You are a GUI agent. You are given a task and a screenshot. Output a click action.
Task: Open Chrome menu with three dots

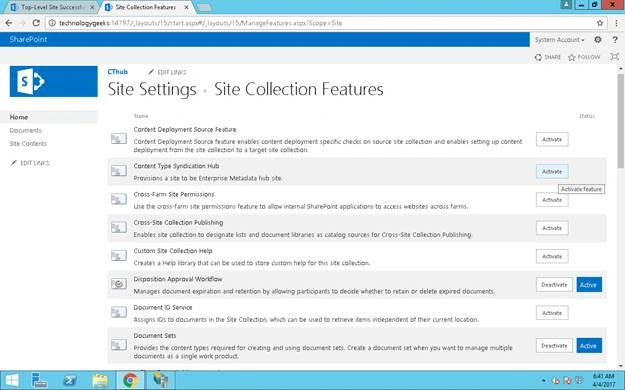click(x=616, y=23)
